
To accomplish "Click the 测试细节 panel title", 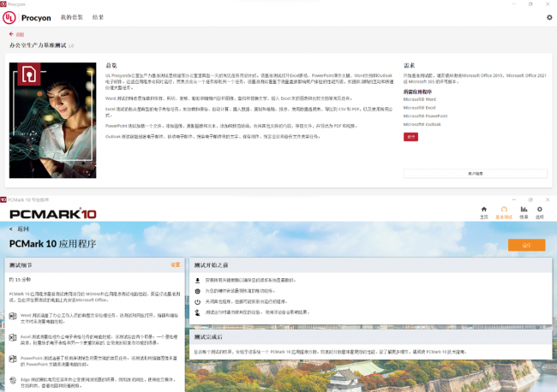I will coord(21,265).
